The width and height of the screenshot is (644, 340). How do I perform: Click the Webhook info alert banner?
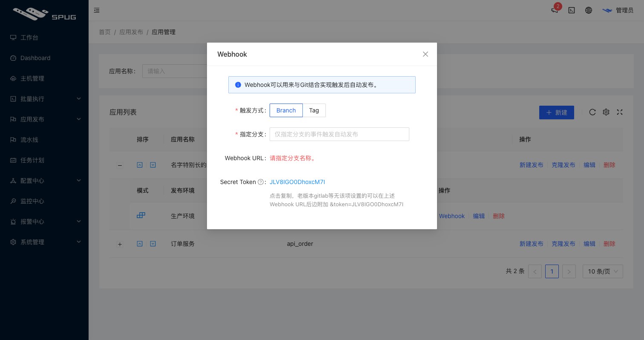[x=322, y=85]
